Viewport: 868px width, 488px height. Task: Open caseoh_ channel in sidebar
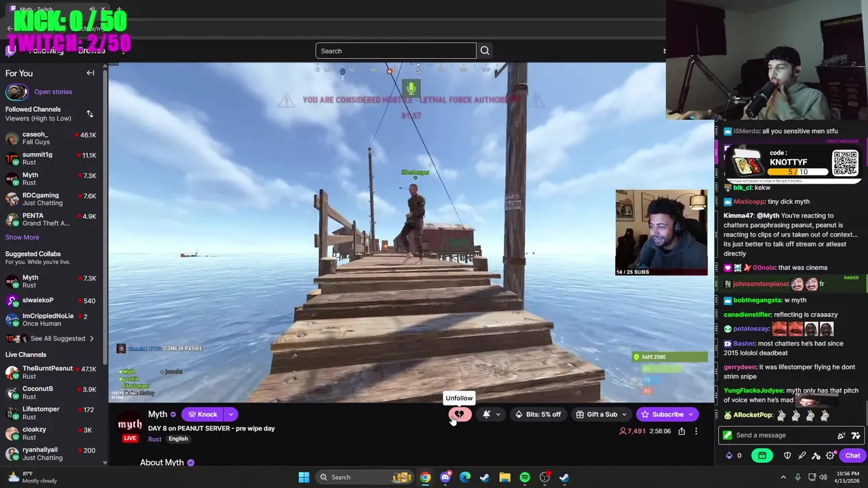tap(53, 138)
